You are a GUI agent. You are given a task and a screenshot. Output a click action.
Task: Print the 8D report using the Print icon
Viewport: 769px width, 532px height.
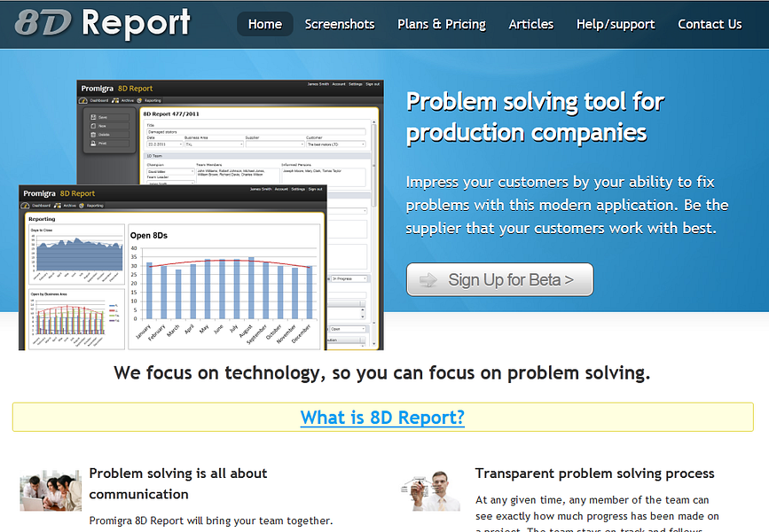pos(91,143)
